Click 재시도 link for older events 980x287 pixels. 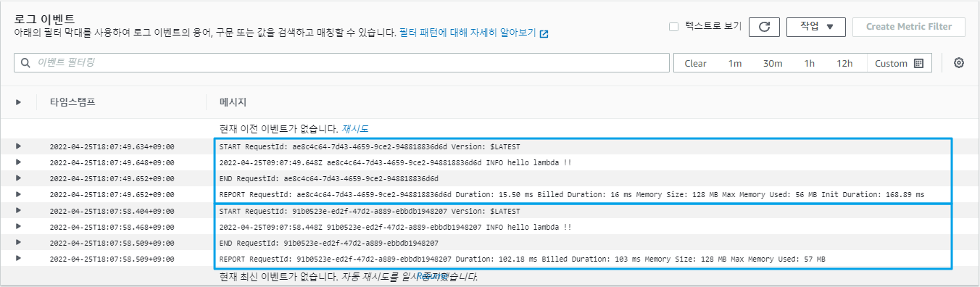(x=355, y=129)
